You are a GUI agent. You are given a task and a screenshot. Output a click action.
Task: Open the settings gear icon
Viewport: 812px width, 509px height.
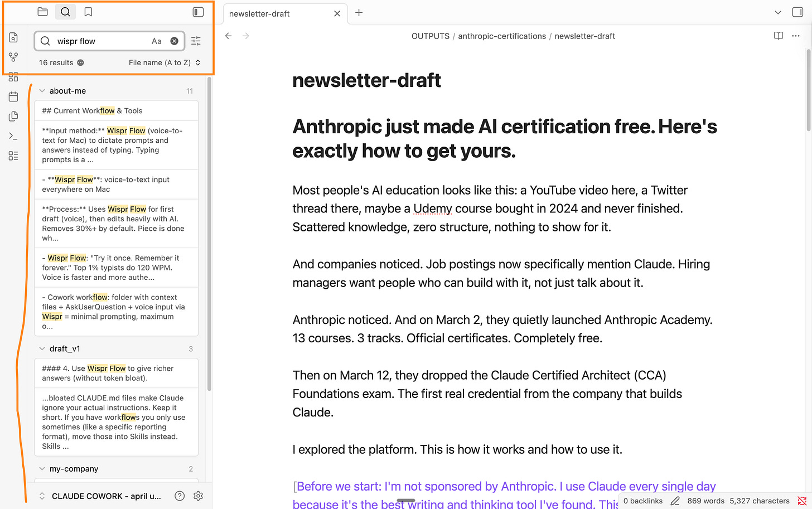pos(198,496)
